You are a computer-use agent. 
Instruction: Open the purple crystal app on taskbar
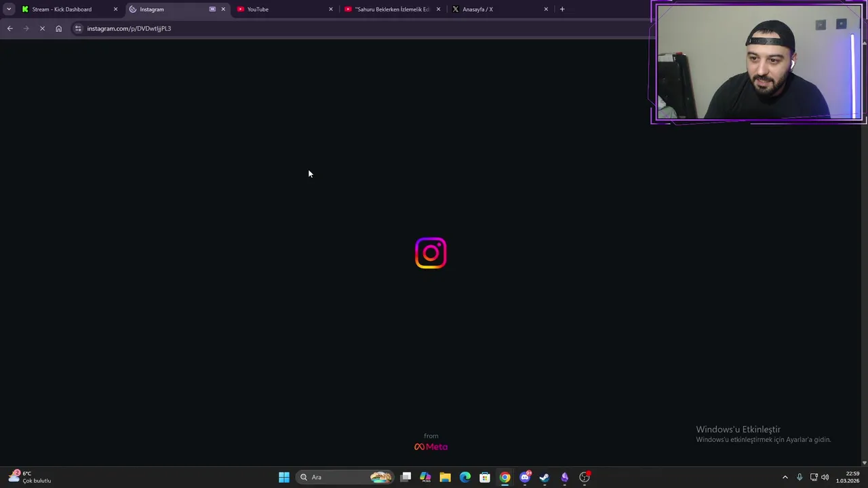point(564,477)
